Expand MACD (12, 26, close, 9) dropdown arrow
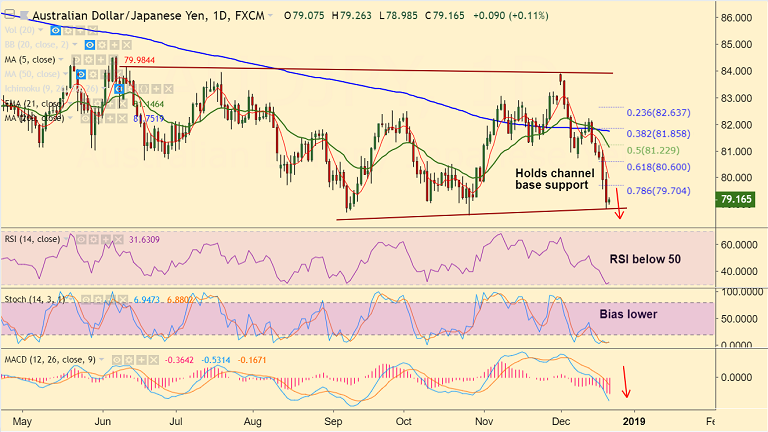Screen dimensions: 768x432 click(x=101, y=360)
